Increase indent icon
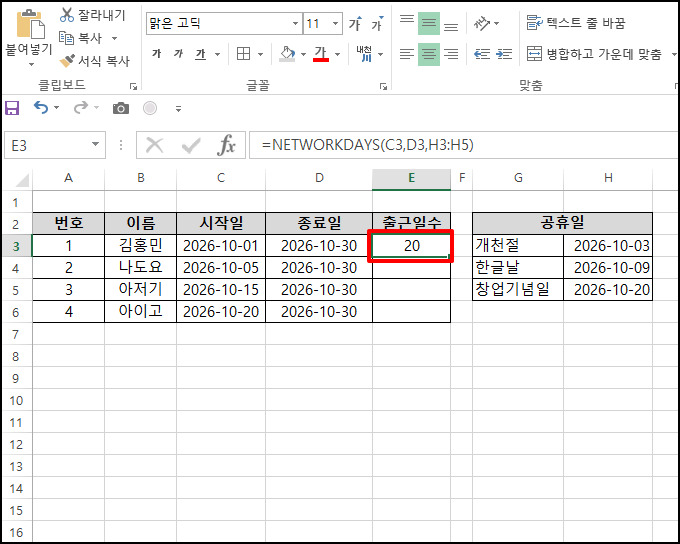 504,54
